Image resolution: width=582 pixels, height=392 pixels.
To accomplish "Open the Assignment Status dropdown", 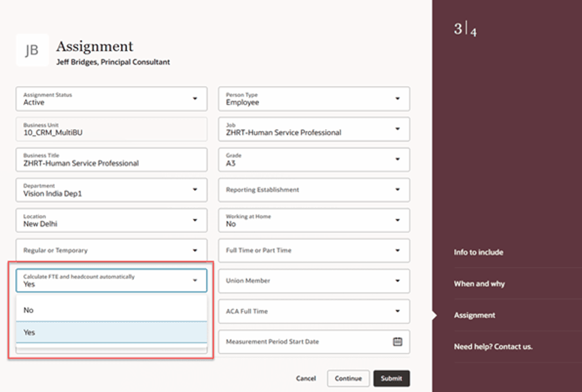I will [112, 99].
